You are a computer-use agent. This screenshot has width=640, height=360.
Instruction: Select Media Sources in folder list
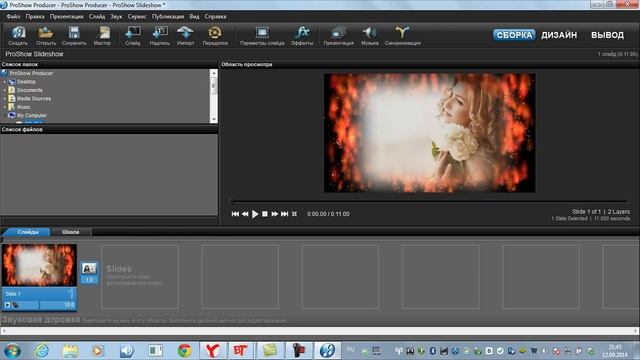click(x=34, y=98)
